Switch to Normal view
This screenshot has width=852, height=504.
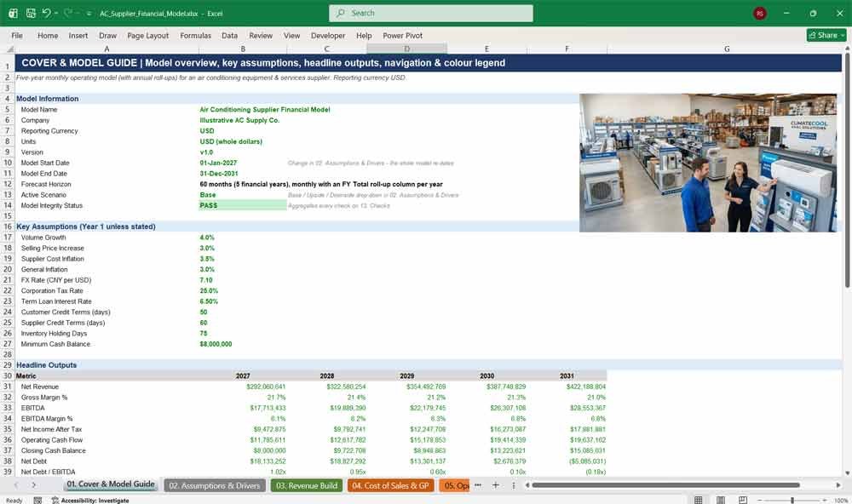(x=699, y=500)
